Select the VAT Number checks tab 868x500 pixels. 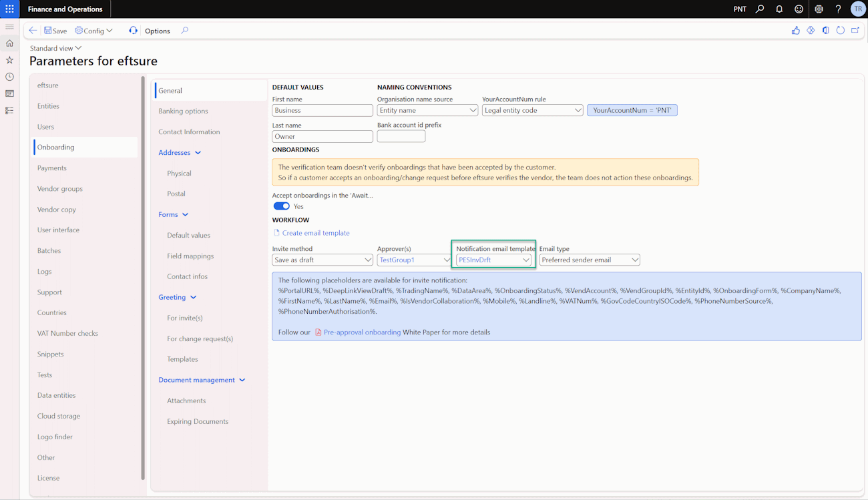point(85,334)
